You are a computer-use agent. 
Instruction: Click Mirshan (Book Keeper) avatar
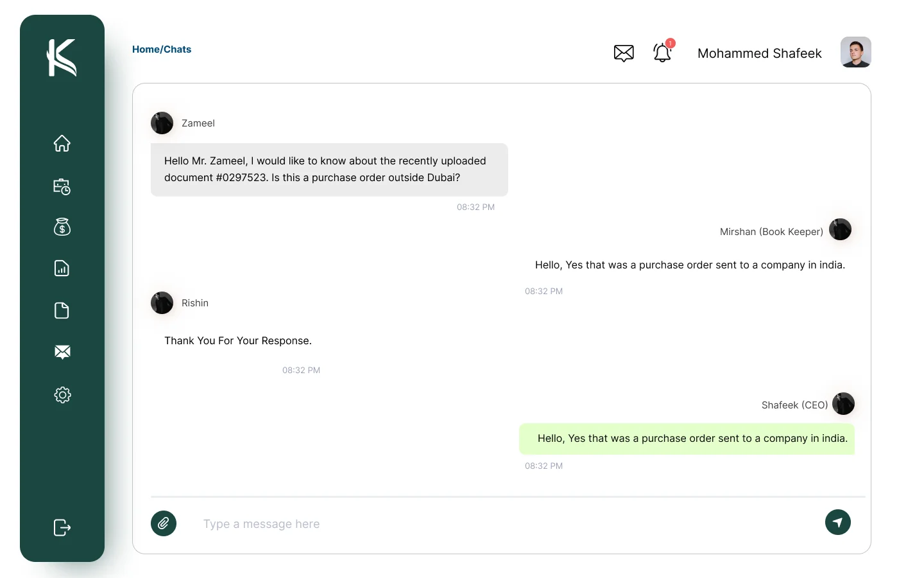[x=840, y=229]
